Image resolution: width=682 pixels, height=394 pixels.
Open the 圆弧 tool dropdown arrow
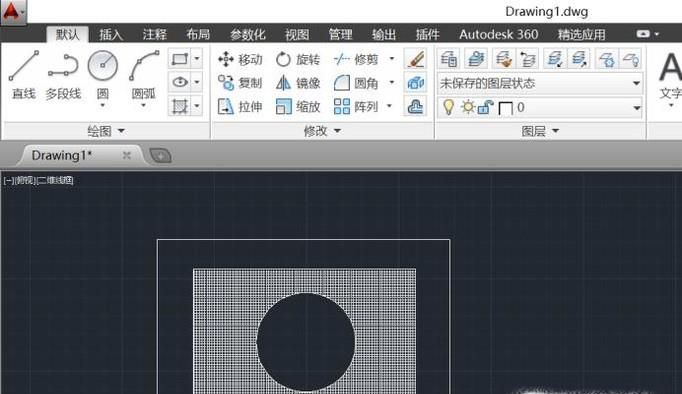pos(144,106)
